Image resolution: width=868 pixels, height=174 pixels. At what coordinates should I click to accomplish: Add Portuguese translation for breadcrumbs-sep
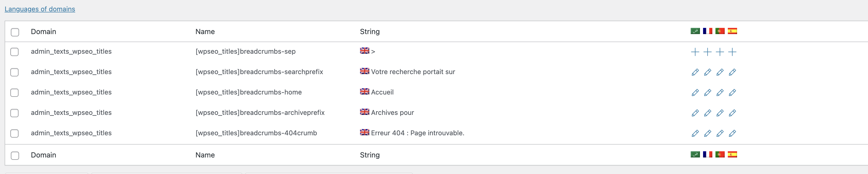[x=720, y=52]
